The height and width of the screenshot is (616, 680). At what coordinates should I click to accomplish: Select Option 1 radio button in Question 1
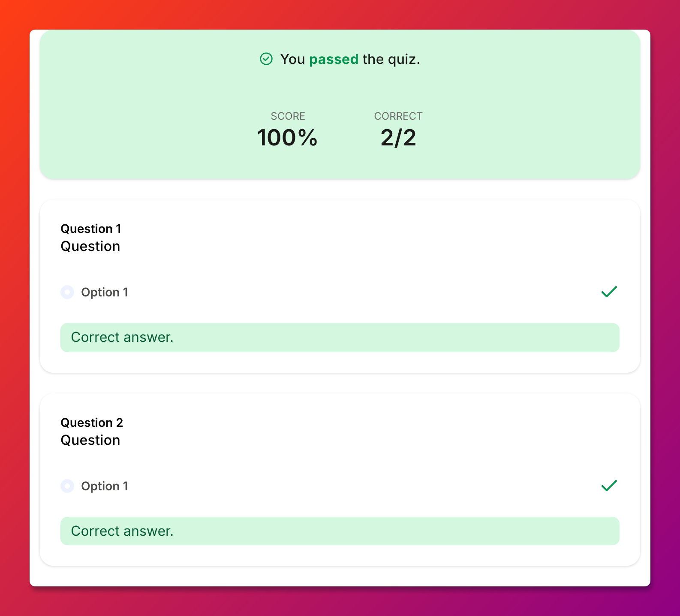pyautogui.click(x=67, y=292)
